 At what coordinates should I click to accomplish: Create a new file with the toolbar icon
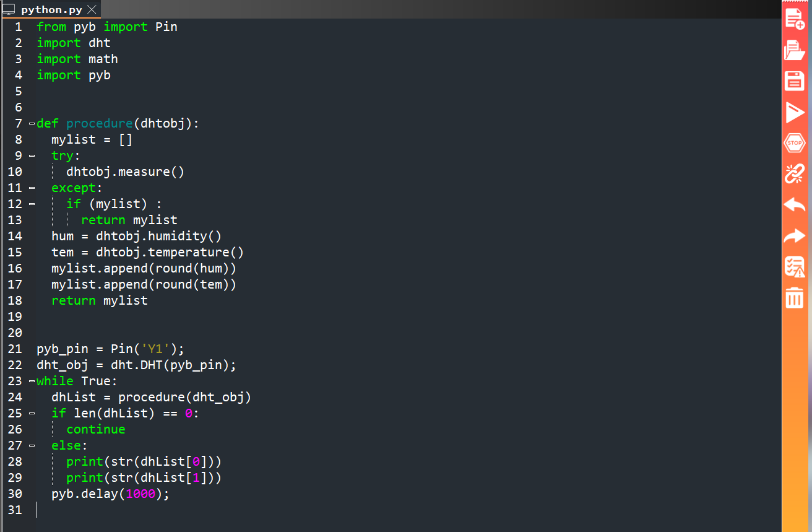(795, 19)
